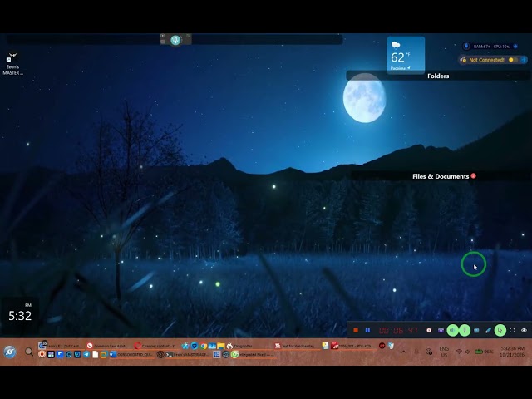
Task: Open the Recycle Bin icon on taskbar
Action: point(392,346)
